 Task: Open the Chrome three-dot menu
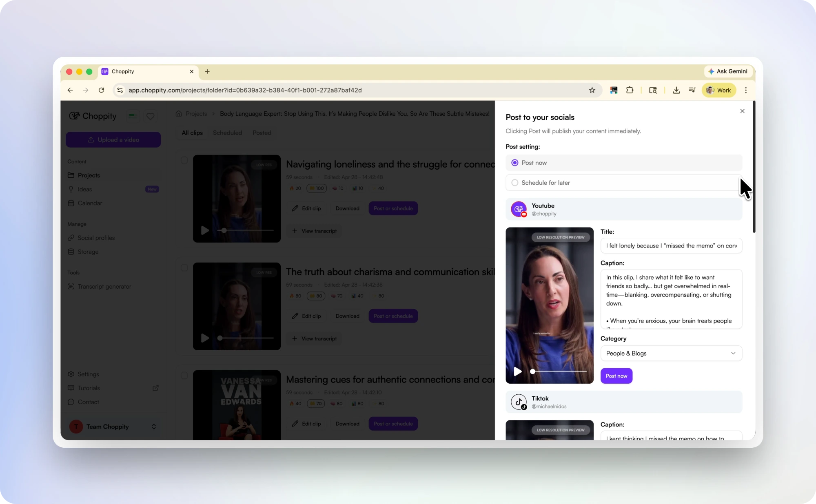click(x=746, y=90)
